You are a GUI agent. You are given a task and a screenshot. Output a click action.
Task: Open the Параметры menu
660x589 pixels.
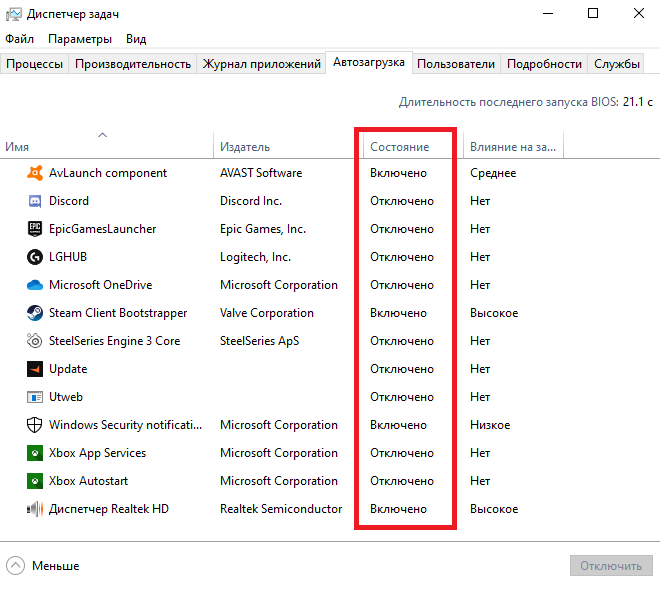click(80, 39)
